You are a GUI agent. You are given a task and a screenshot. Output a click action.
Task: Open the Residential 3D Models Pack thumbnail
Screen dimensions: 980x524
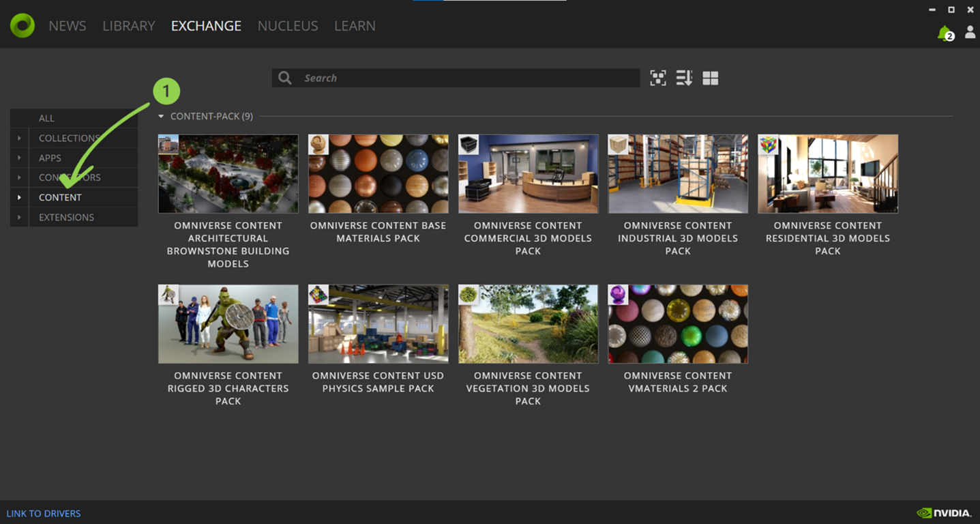click(x=829, y=174)
